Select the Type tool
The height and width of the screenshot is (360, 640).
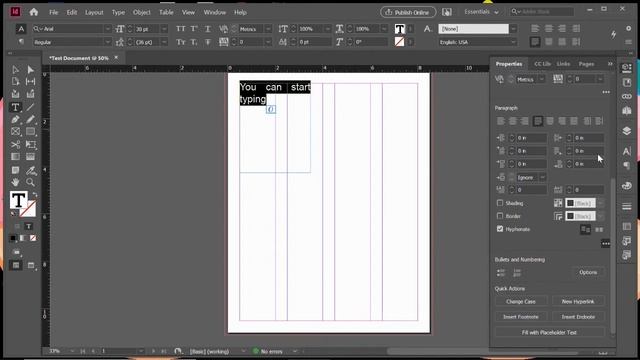(x=16, y=107)
